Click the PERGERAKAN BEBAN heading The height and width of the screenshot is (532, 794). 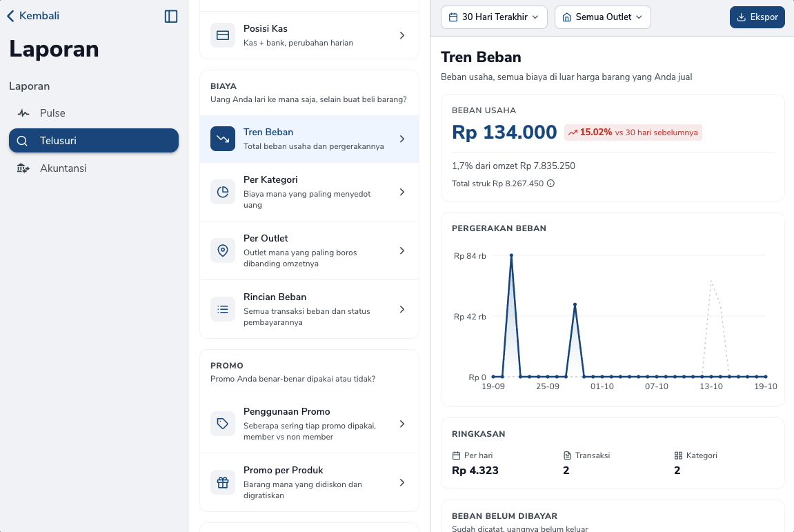tap(499, 228)
